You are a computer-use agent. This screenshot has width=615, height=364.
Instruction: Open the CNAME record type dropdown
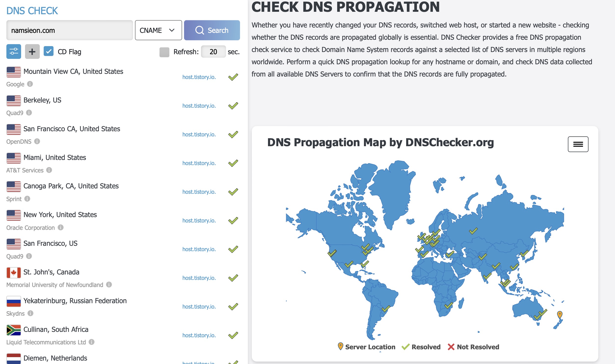158,30
